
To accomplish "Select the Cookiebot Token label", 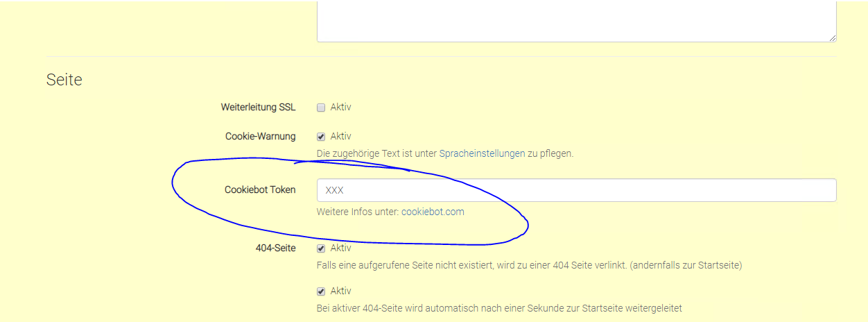I will tap(259, 189).
